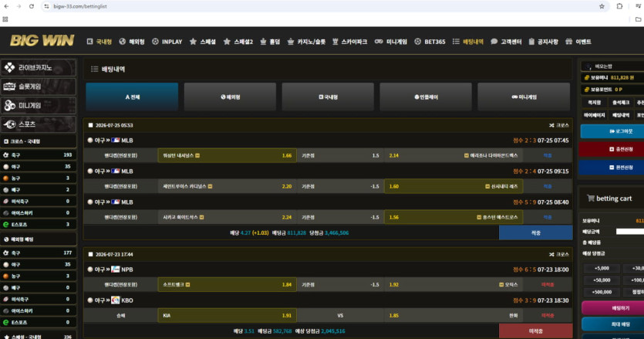
Task: Open 라이브카지노 sidebar banner
Action: (39, 67)
